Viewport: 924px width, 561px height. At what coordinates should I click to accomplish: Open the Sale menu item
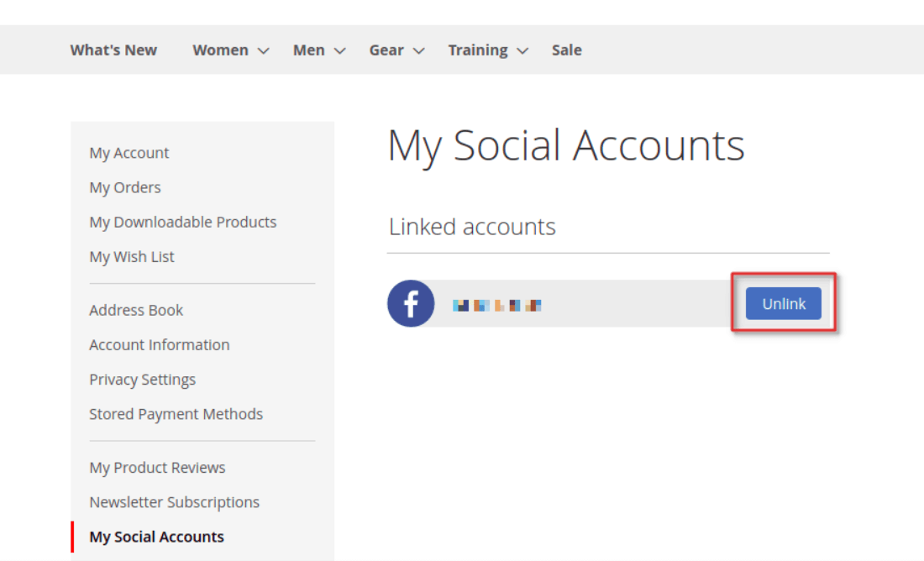coord(566,50)
